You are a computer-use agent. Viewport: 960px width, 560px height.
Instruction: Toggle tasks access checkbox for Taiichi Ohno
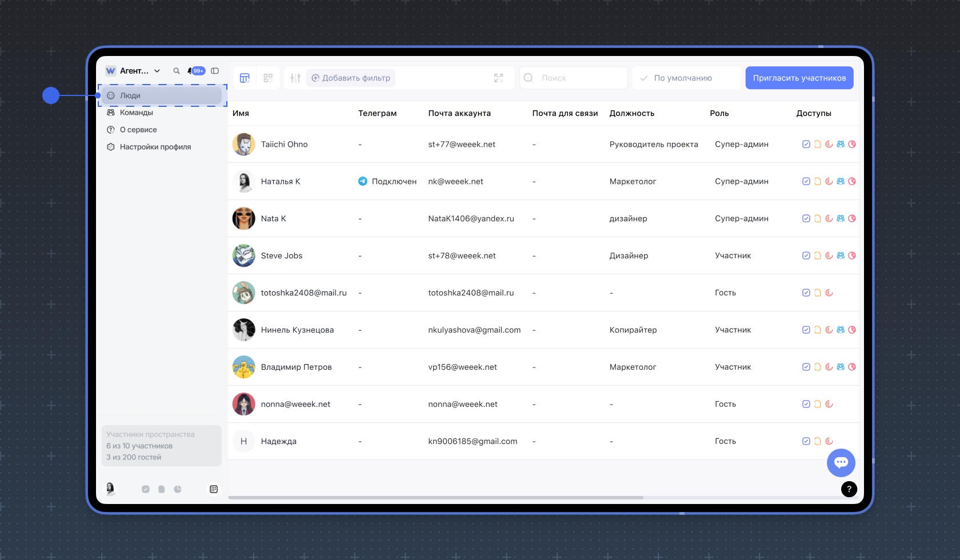806,144
